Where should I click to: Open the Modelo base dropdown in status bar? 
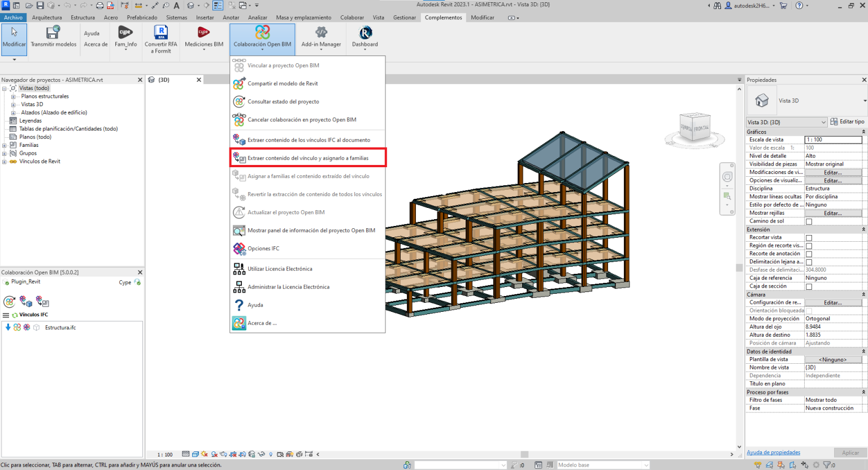point(603,465)
